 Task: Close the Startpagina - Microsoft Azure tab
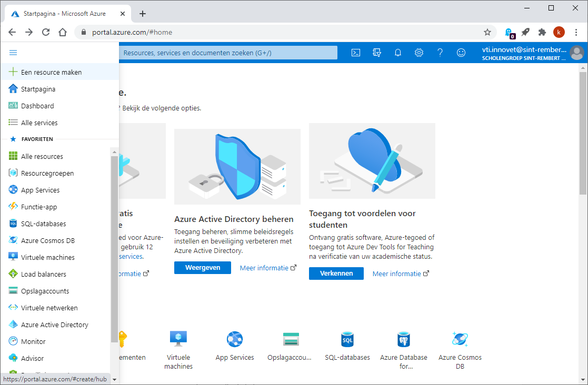pyautogui.click(x=123, y=14)
